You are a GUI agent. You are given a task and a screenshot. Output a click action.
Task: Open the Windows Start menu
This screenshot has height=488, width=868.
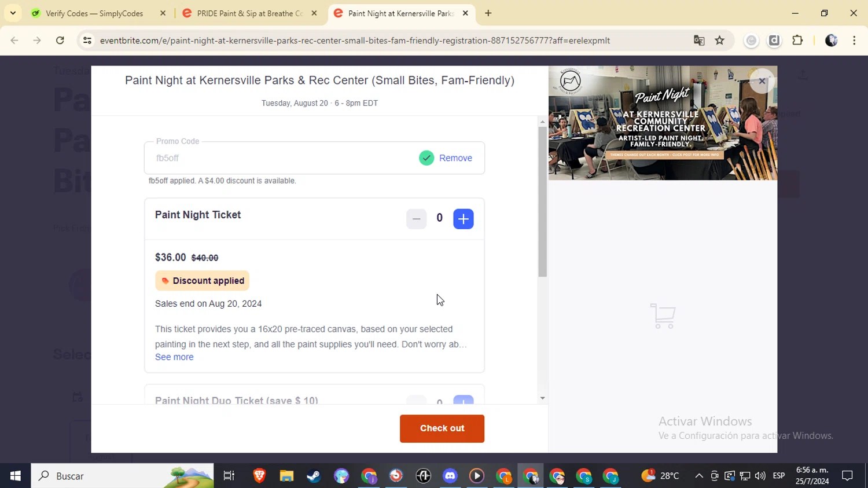(x=15, y=476)
